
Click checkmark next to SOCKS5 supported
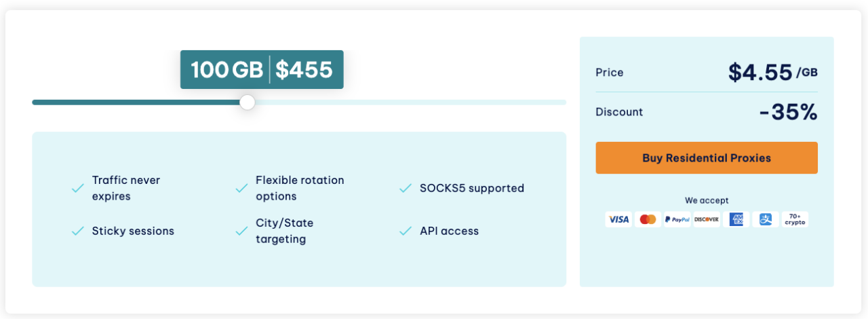(406, 189)
